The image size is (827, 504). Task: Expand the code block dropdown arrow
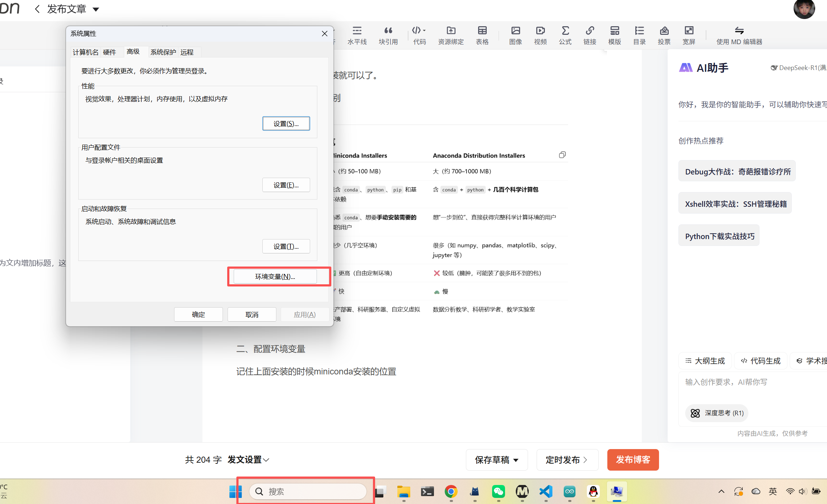pyautogui.click(x=424, y=31)
